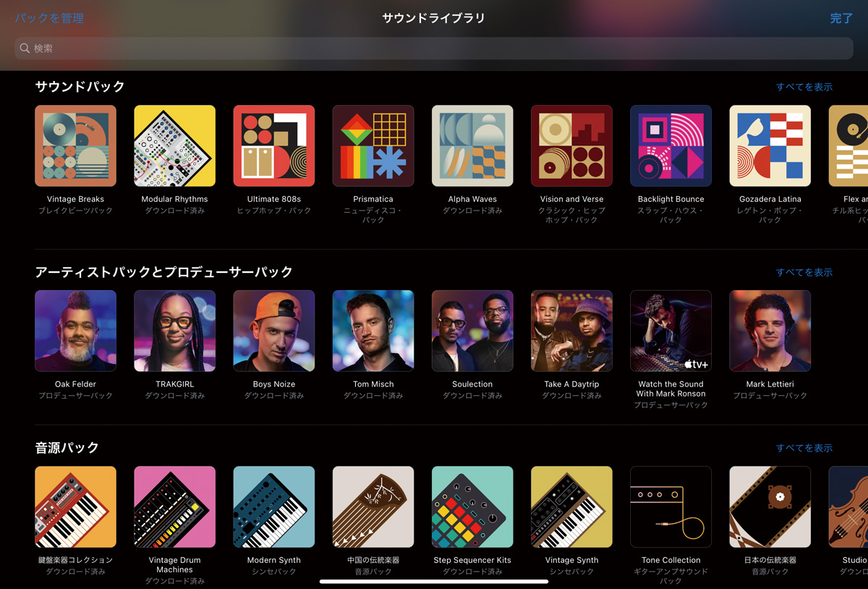
Task: Select the Step Sequencer Kits pack icon
Action: [x=472, y=507]
